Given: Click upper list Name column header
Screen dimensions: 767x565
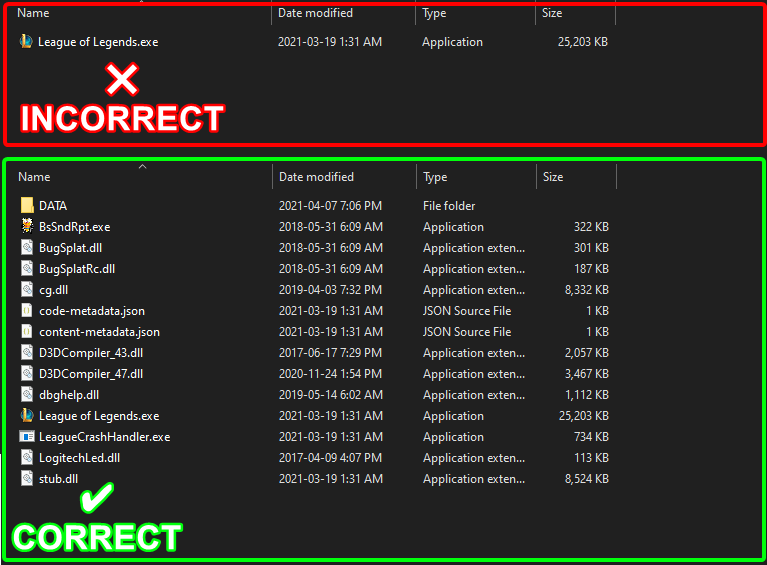Looking at the screenshot, I should pos(33,13).
